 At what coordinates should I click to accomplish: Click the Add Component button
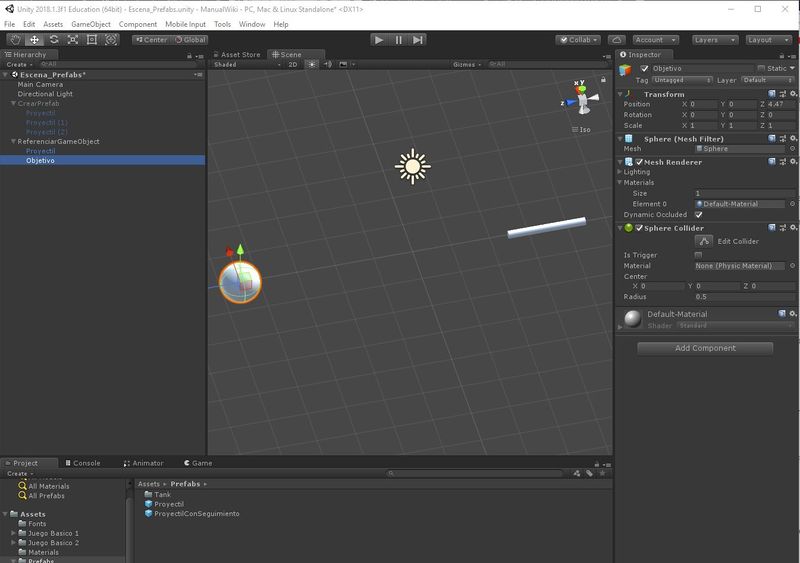coord(705,348)
